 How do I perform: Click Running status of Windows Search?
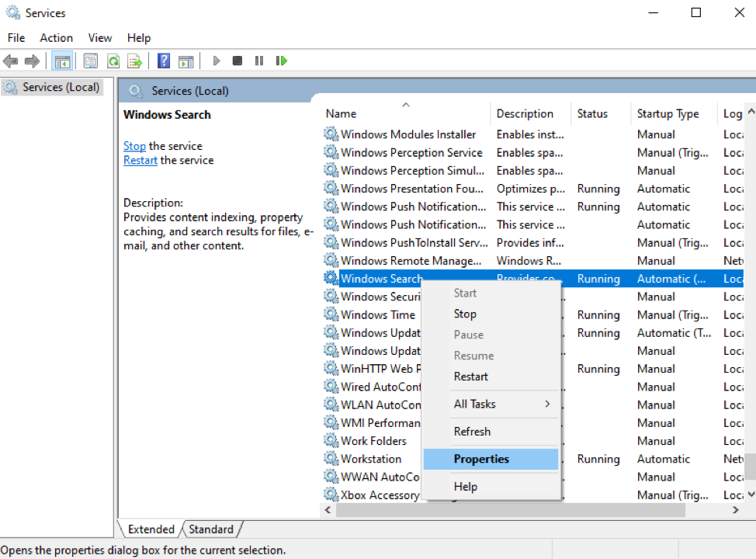coord(598,279)
